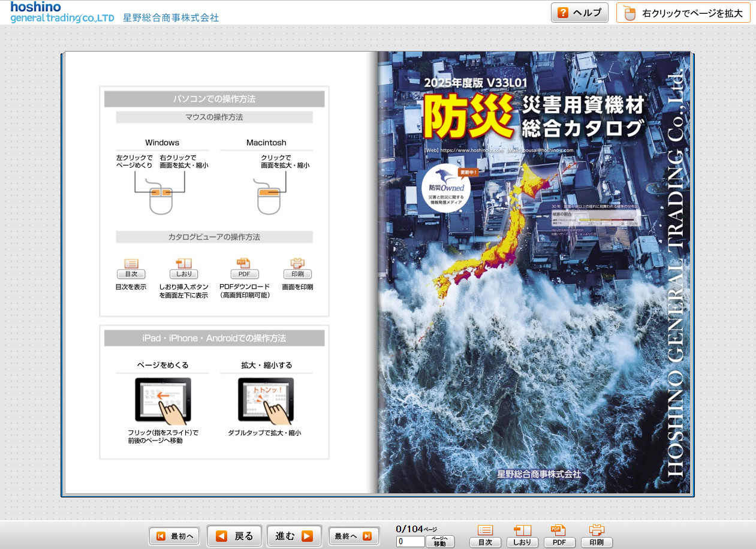Click the left instruction page
Image resolution: width=756 pixels, height=549 pixels.
click(221, 273)
